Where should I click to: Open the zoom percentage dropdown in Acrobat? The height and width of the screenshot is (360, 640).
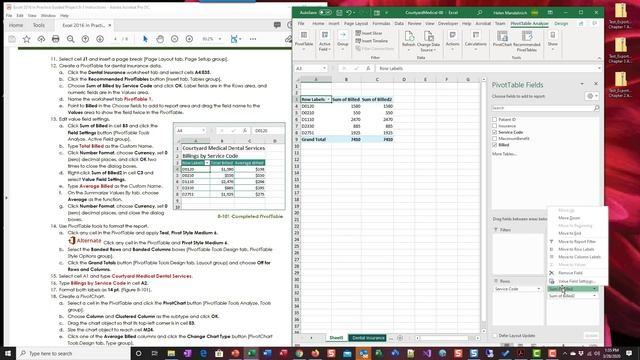220,39
